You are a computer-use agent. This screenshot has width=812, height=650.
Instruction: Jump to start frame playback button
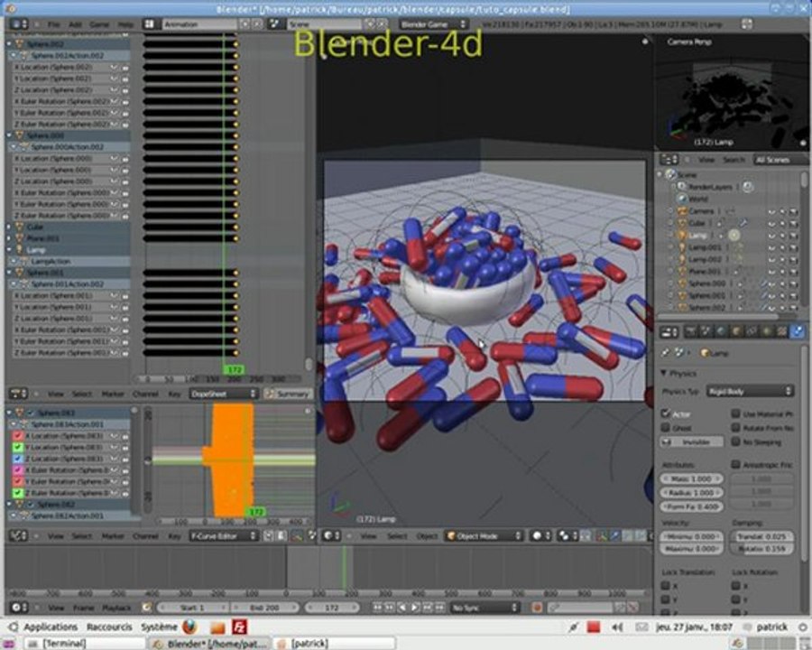coord(377,607)
